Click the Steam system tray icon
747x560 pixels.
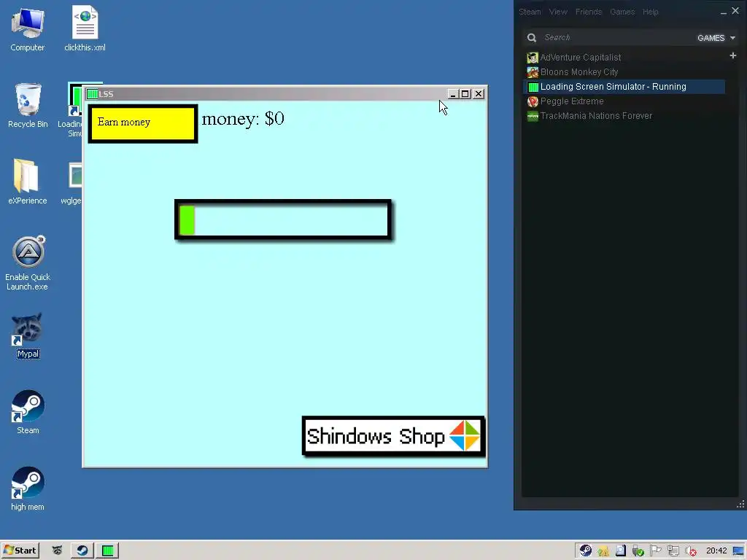[x=586, y=551]
